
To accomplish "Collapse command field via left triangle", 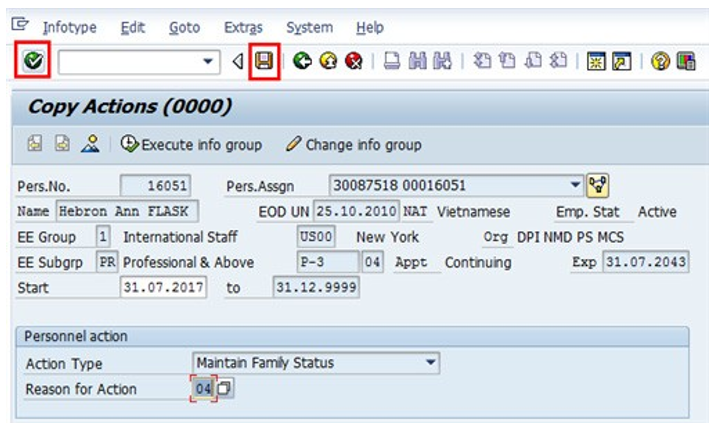I will (x=237, y=61).
